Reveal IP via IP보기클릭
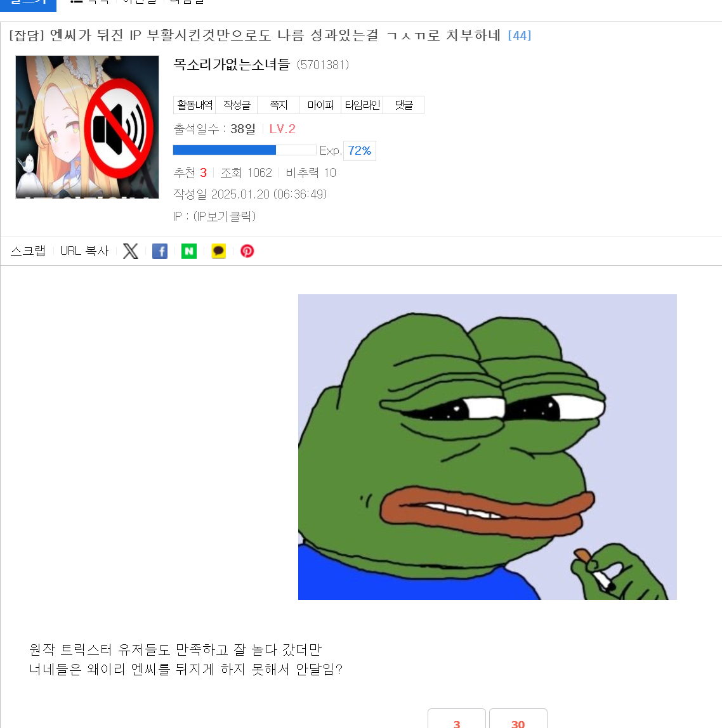Screen dimensions: 722x728 [225, 216]
